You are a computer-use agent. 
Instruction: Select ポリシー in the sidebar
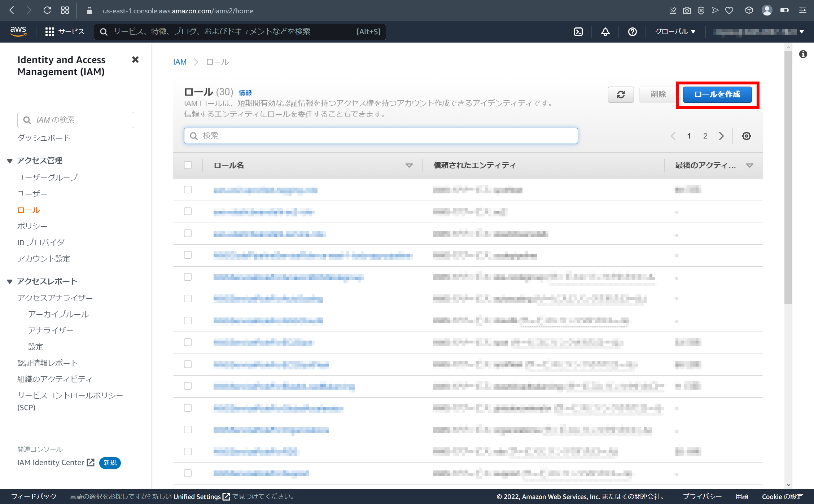click(x=32, y=226)
